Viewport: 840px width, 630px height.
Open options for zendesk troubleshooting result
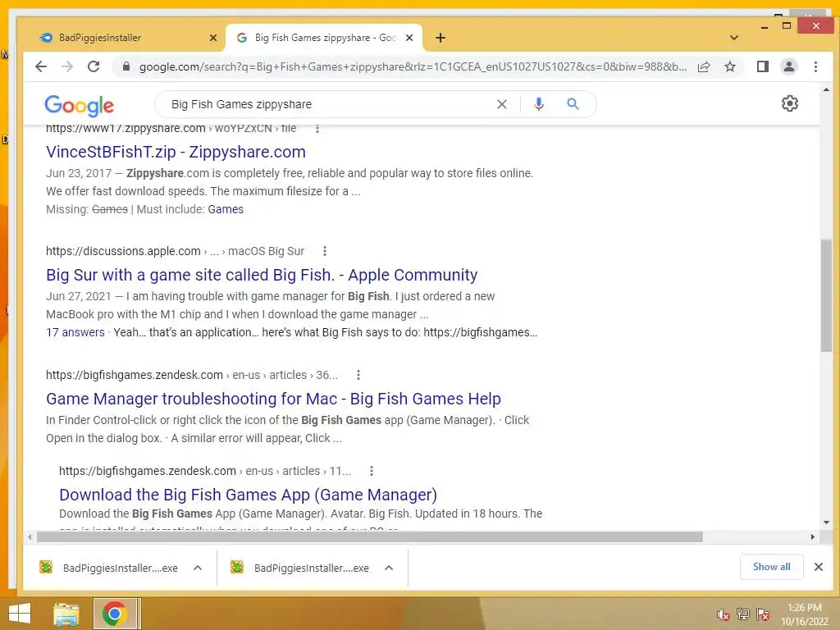[358, 374]
